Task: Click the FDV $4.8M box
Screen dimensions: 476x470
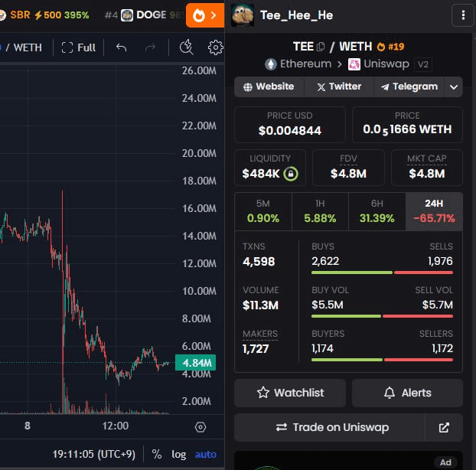Action: [348, 168]
